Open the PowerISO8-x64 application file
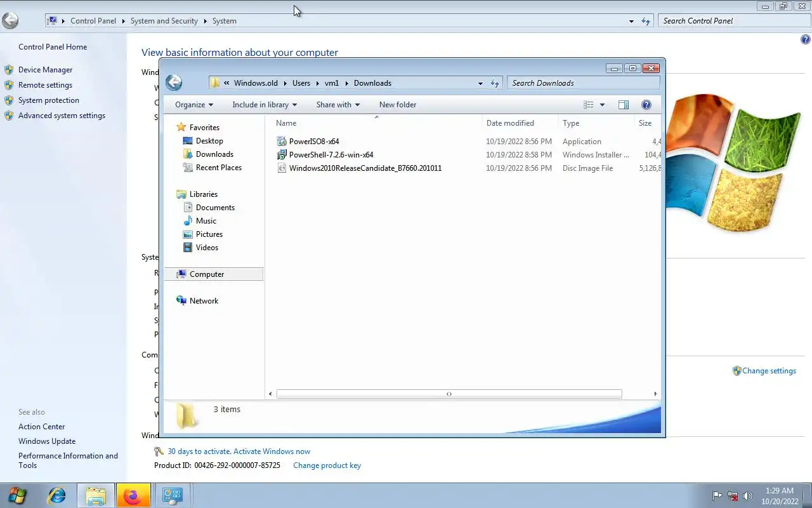This screenshot has width=812, height=508. pos(314,141)
